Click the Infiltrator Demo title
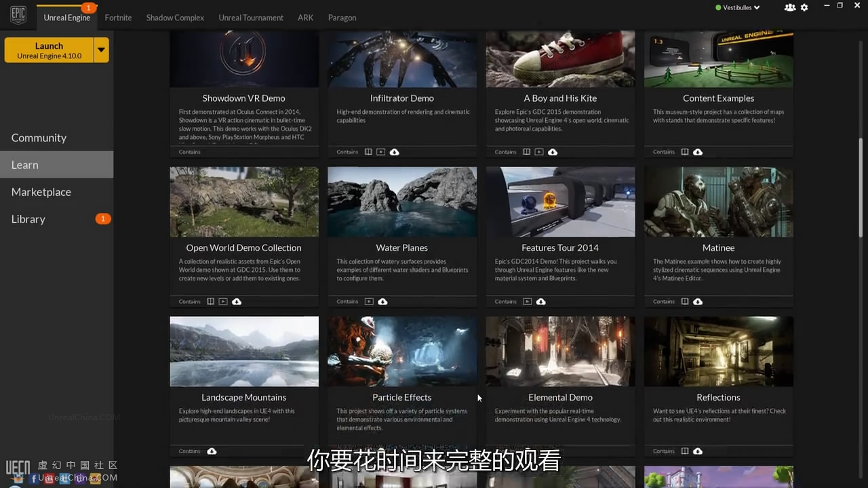The image size is (868, 488). point(402,98)
